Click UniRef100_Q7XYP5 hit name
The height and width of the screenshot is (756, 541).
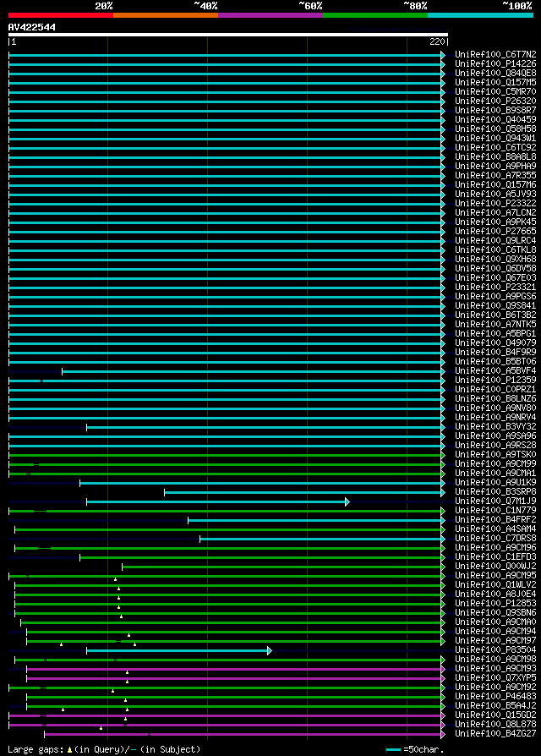click(x=495, y=678)
